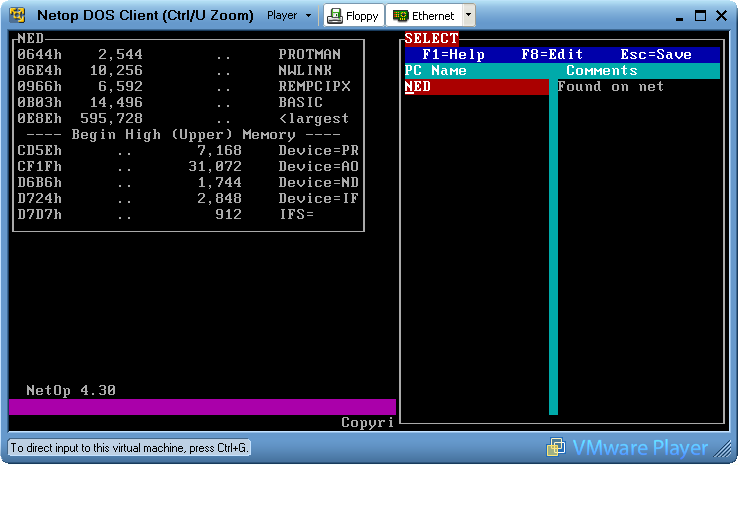This screenshot has height=512, width=738.
Task: Click the VMware Player logo icon
Action: (x=556, y=447)
